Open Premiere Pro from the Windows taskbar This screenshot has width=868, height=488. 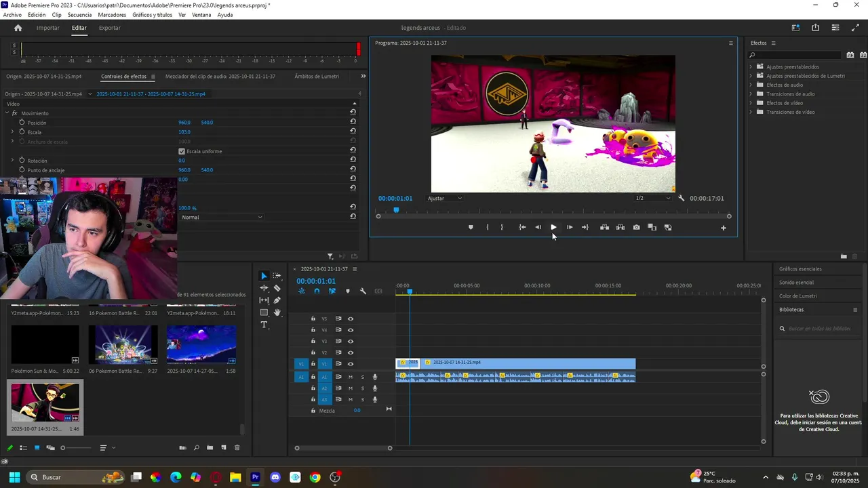point(255,477)
